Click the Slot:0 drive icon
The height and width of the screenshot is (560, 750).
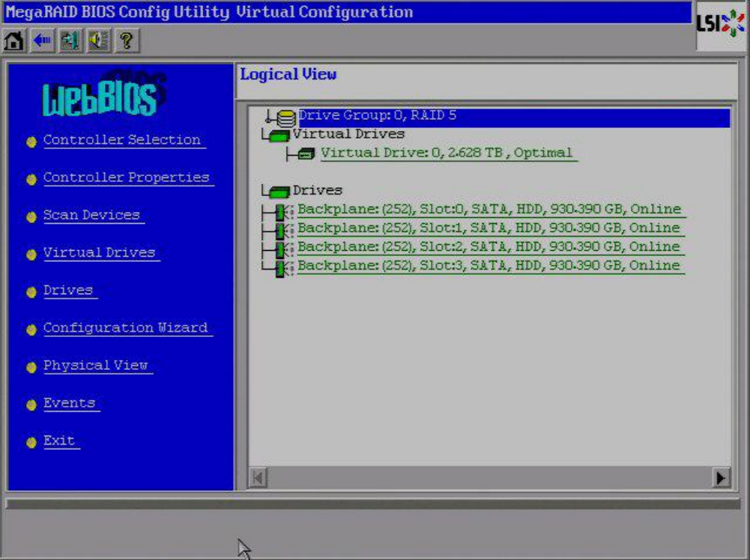[284, 210]
